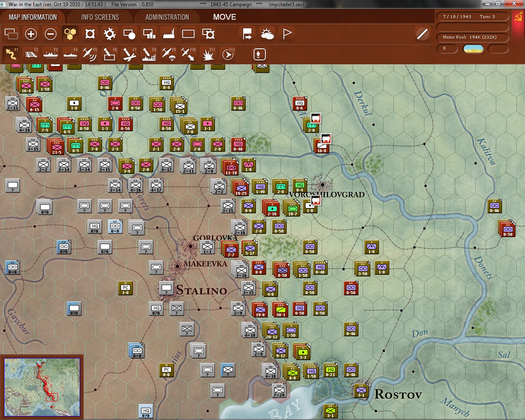Click the Soviet hammer and sickle flag
The image size is (525, 420).
(x=518, y=17)
